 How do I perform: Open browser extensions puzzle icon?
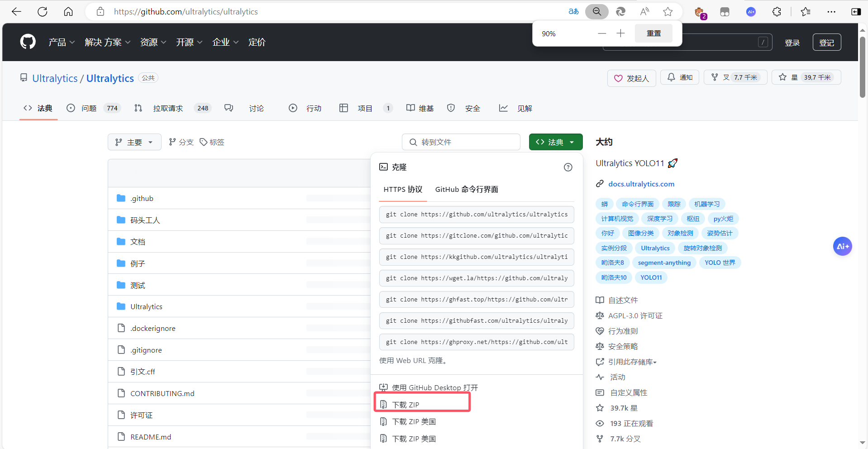[x=777, y=12]
